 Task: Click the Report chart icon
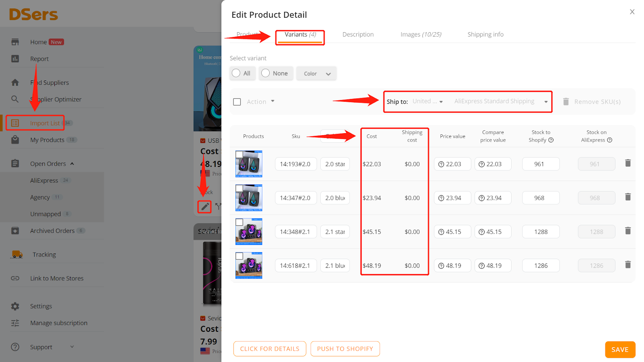(15, 59)
